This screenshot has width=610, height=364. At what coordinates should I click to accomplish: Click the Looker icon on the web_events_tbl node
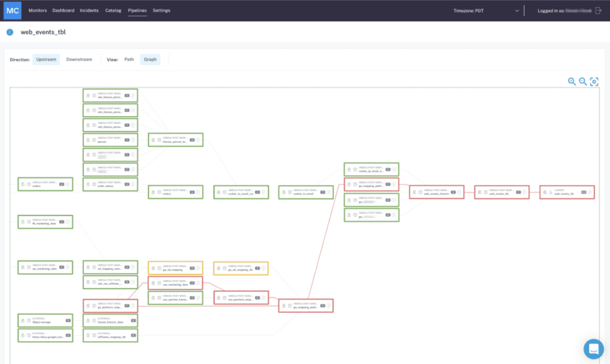pyautogui.click(x=551, y=192)
